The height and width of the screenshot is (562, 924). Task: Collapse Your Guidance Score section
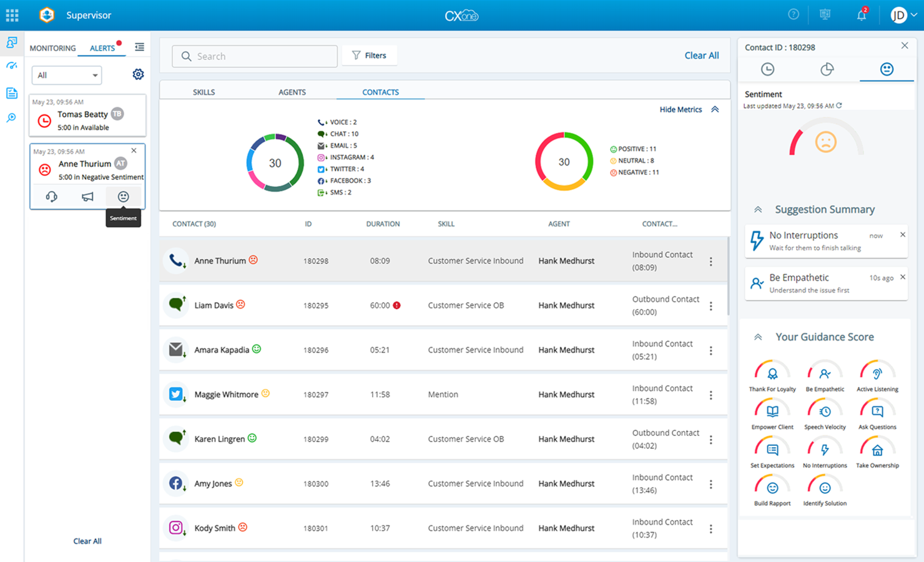(758, 337)
